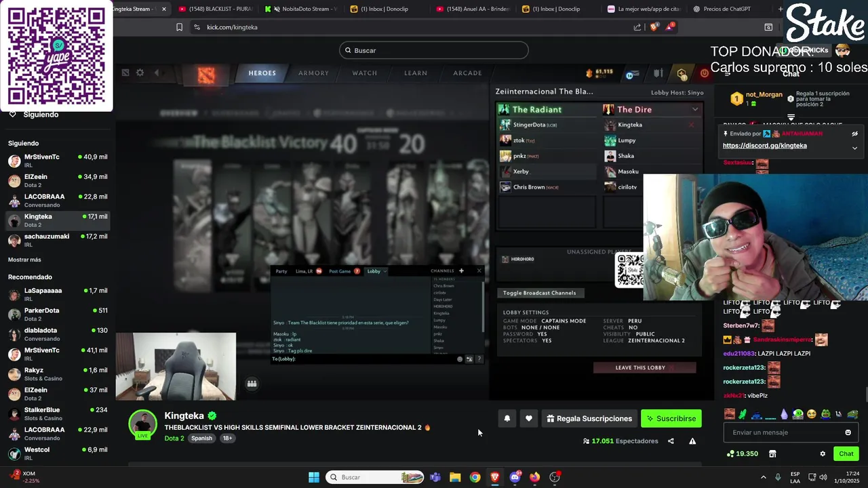This screenshot has width=868, height=488.
Task: Toggle the hide pinned message eye icon
Action: tap(854, 134)
